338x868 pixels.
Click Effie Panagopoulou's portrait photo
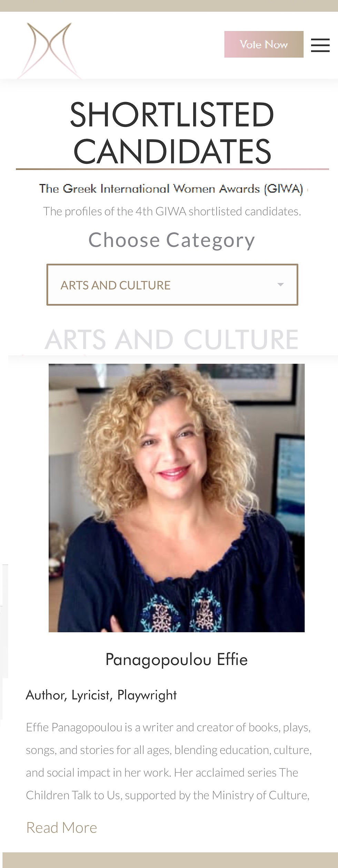pyautogui.click(x=177, y=498)
